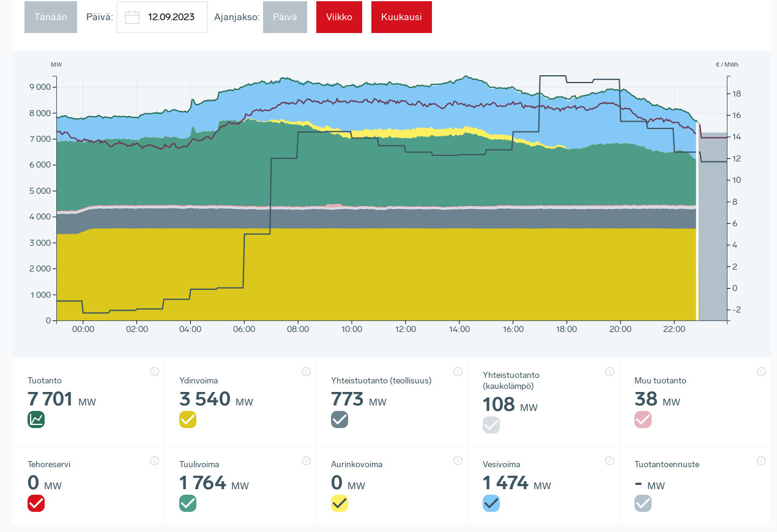
Task: Select the Päivä period option
Action: coord(284,17)
